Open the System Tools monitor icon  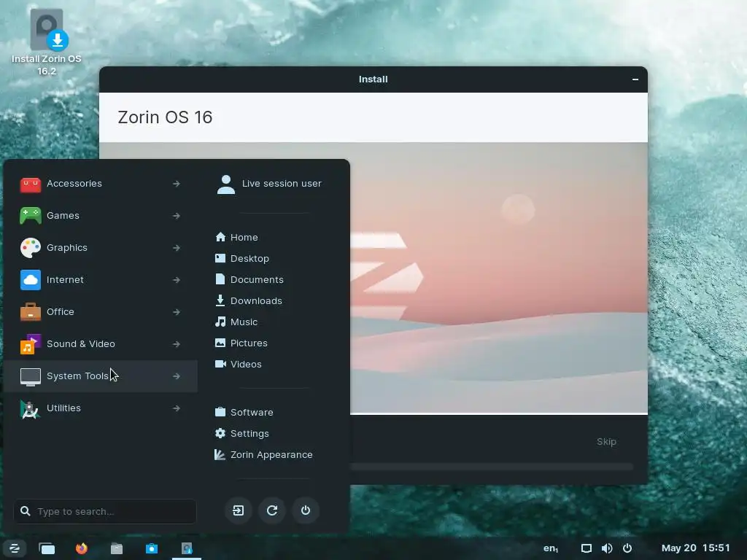pyautogui.click(x=31, y=376)
